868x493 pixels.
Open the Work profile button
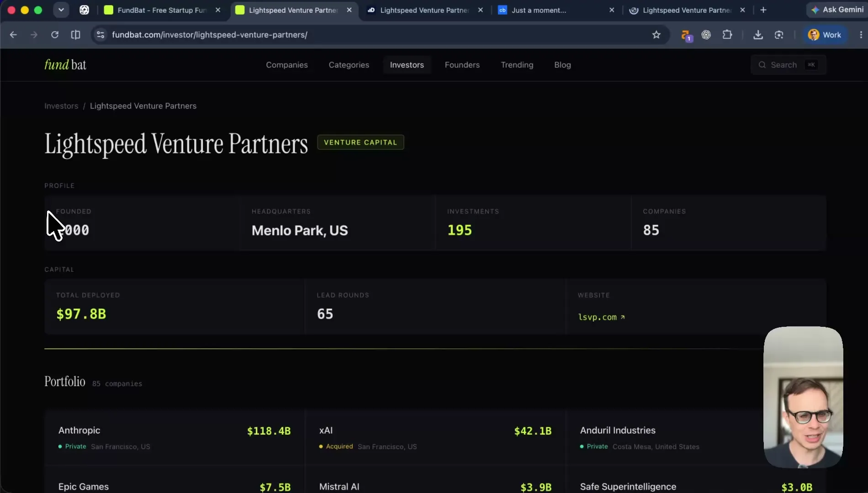click(825, 35)
